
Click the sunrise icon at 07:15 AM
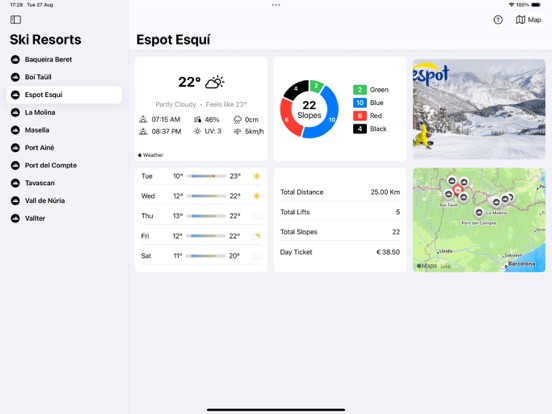[143, 120]
